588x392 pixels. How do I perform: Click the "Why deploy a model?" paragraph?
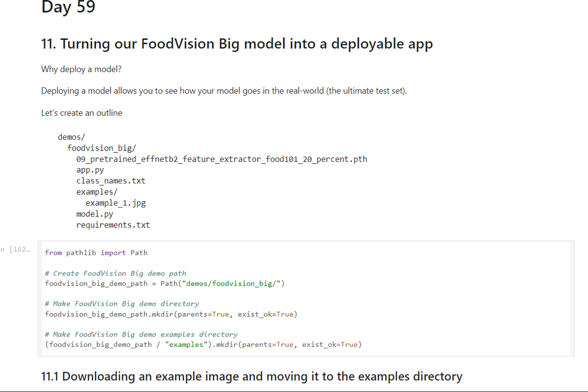coord(81,69)
